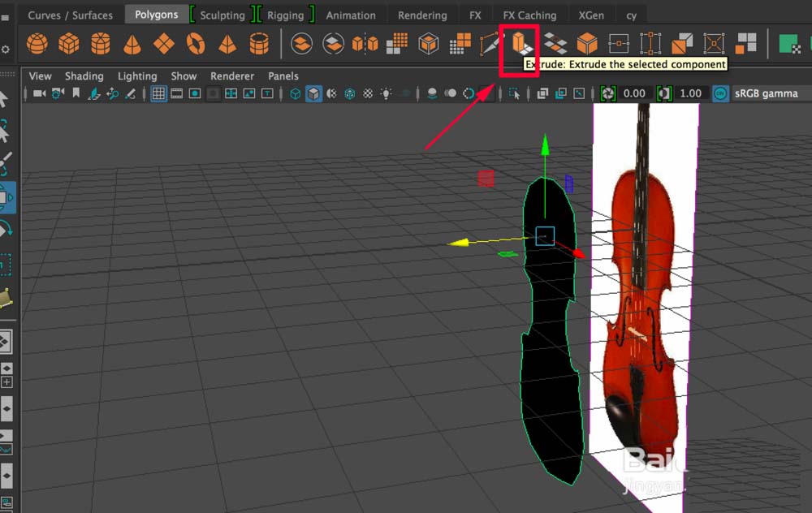Toggle Isolate Select in the viewport
The width and height of the screenshot is (812, 513).
click(514, 93)
